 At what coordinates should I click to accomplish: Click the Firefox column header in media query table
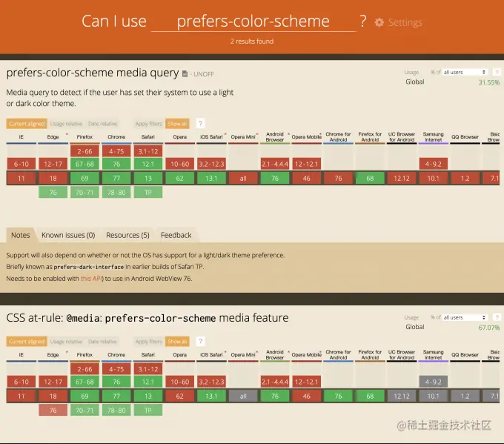coord(84,137)
